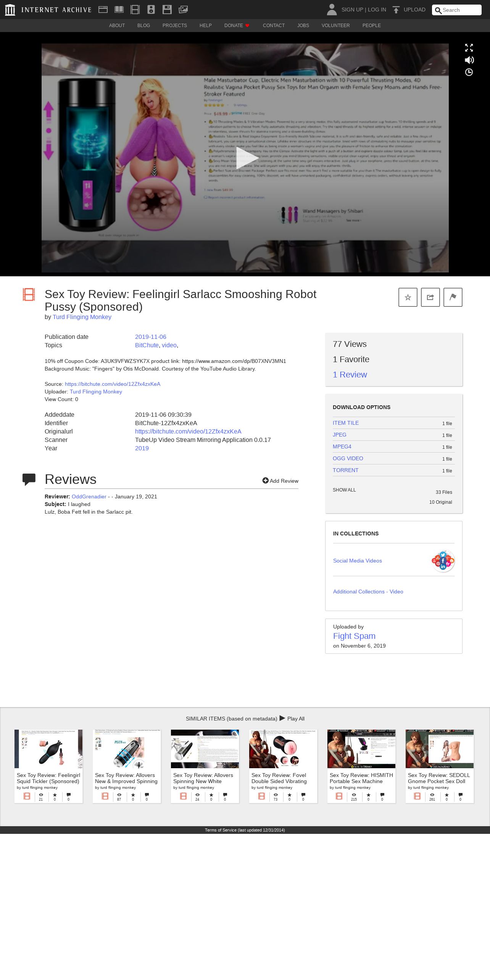Open reviewer OddGrenadier profile link

tap(89, 496)
